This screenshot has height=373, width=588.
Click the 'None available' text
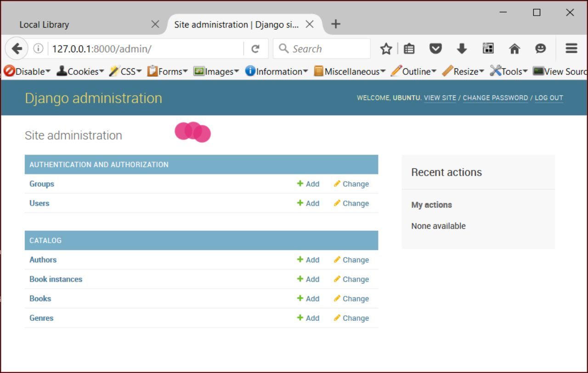coord(438,226)
